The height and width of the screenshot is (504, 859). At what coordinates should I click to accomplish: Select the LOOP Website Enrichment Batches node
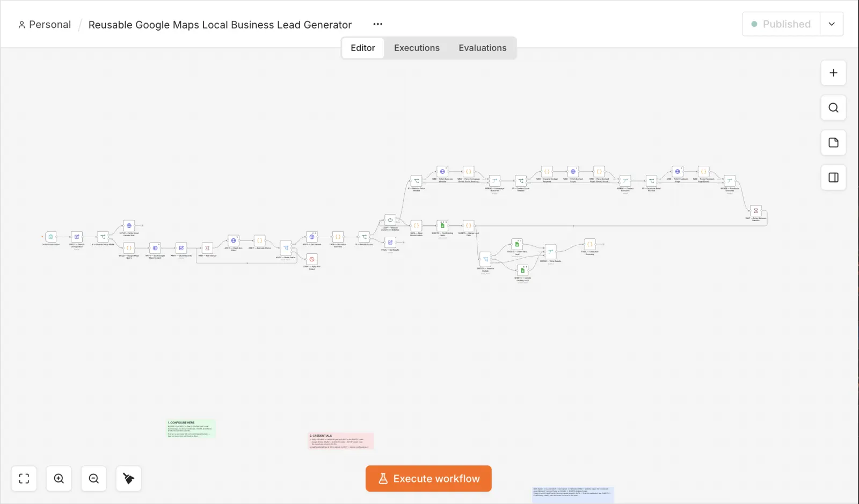tap(390, 220)
